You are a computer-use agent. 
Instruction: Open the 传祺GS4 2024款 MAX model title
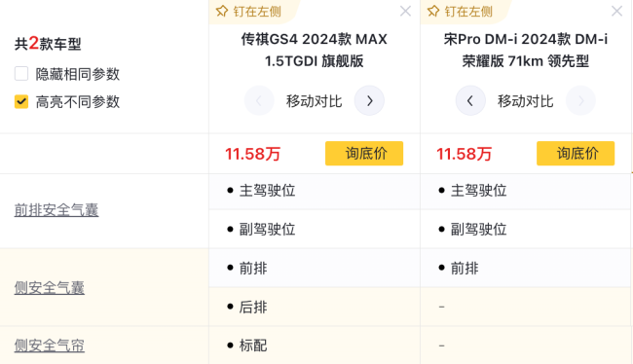(x=315, y=50)
